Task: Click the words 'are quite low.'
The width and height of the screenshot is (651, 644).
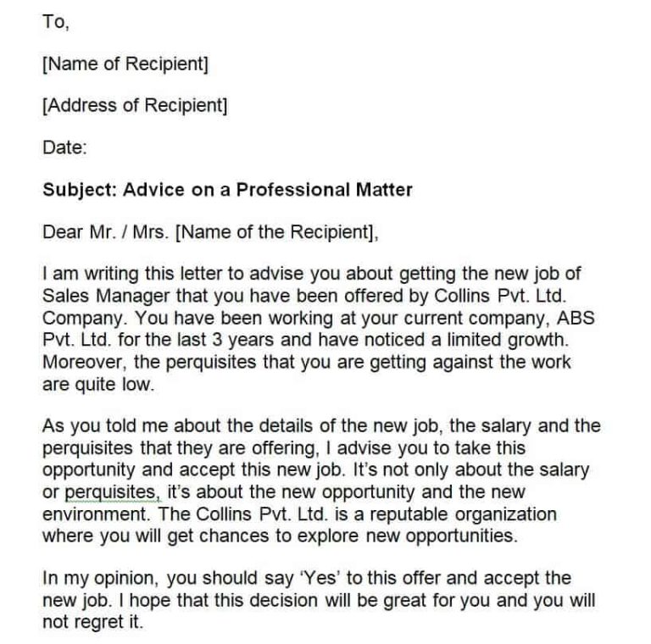Action: click(98, 385)
